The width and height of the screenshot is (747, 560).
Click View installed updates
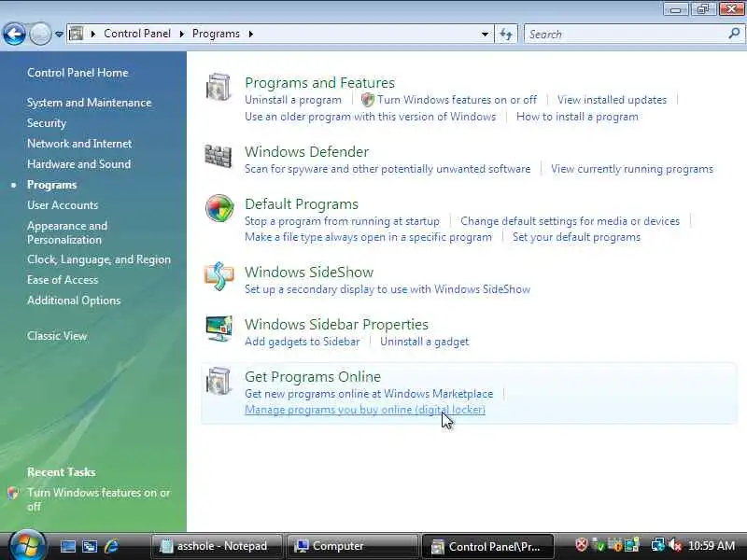(613, 100)
